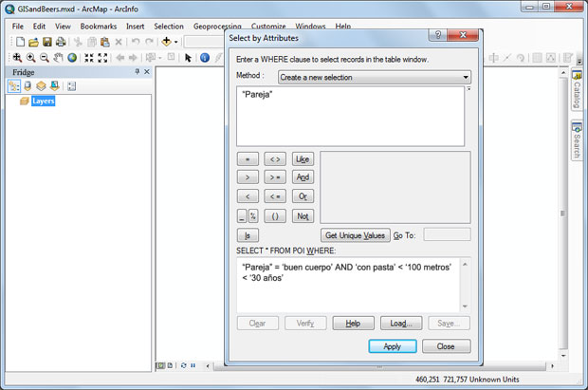Click the Full Extent globe icon
Screen dimensions: 588x390
(72, 58)
